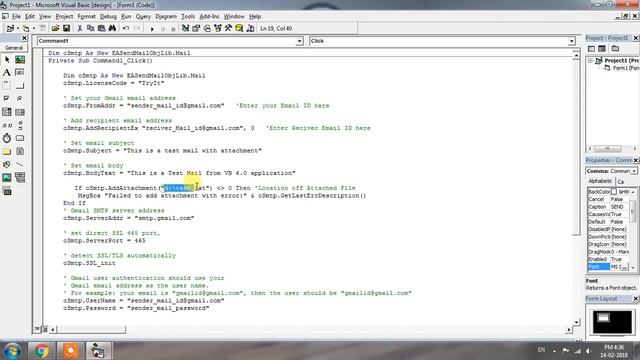Open the Run menu
The image size is (640, 360).
(x=126, y=16)
